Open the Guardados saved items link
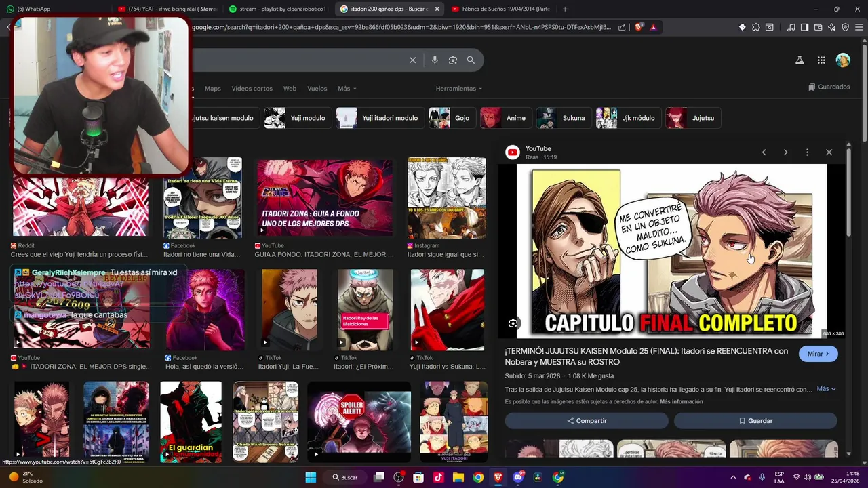This screenshot has height=488, width=868. 829,87
